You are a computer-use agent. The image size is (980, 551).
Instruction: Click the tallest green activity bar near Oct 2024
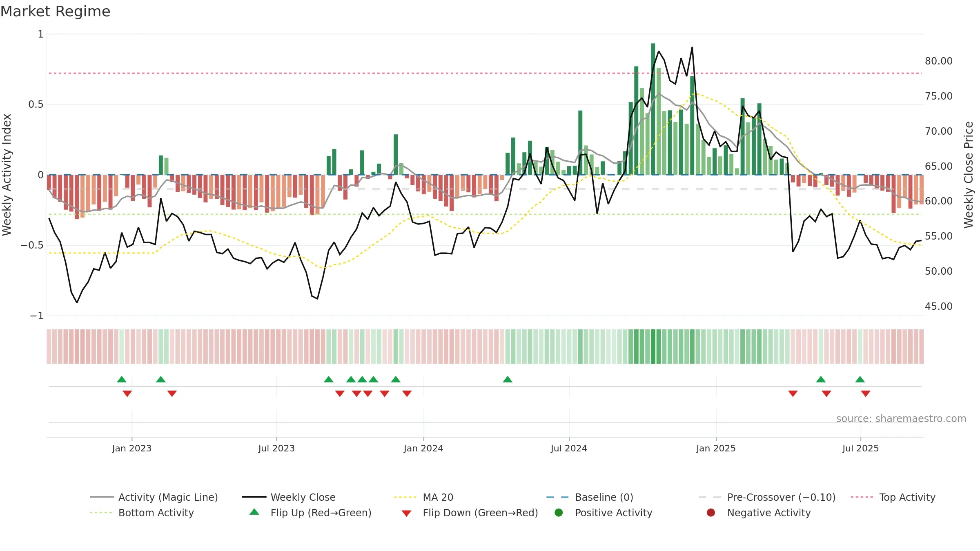point(653,109)
